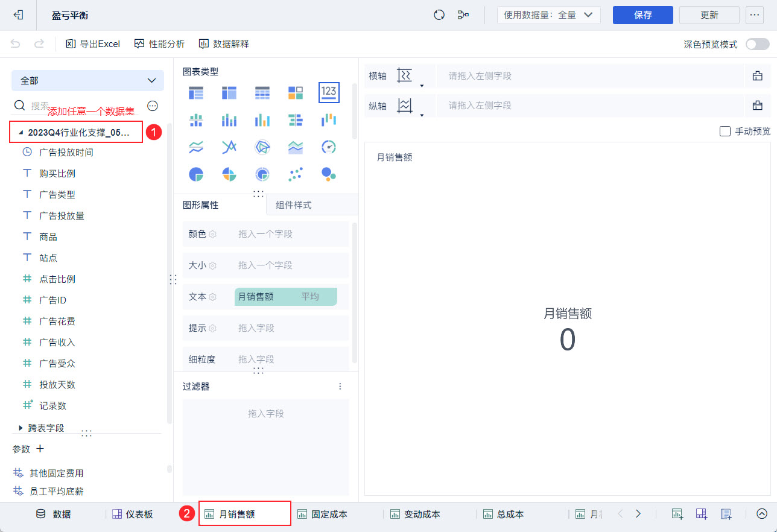This screenshot has height=532, width=777.
Task: Open the three-dot more menu beside 更新
Action: tap(755, 15)
